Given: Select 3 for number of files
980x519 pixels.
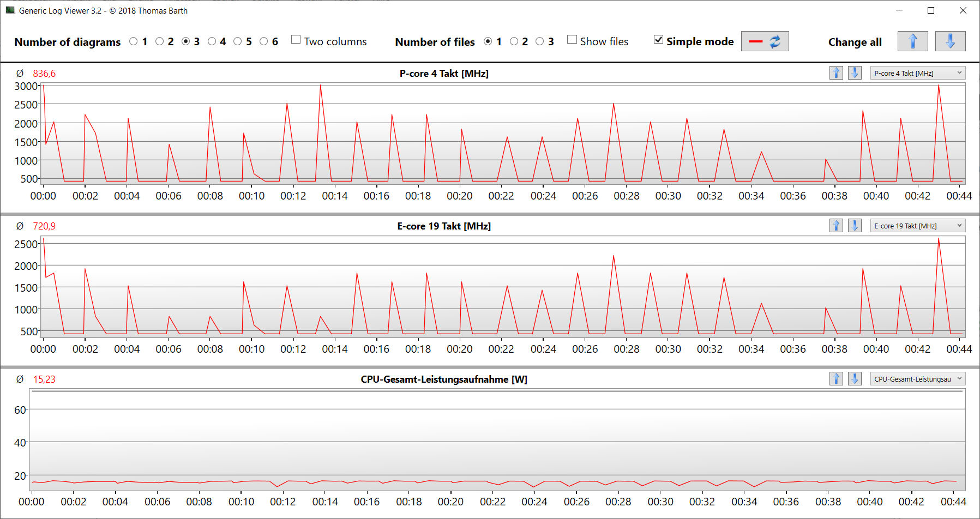Looking at the screenshot, I should [x=540, y=41].
